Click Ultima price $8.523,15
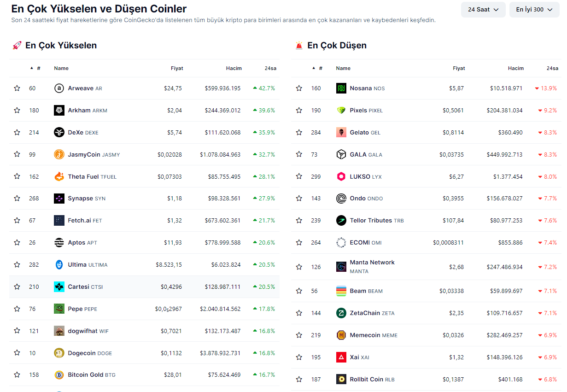 point(169,264)
